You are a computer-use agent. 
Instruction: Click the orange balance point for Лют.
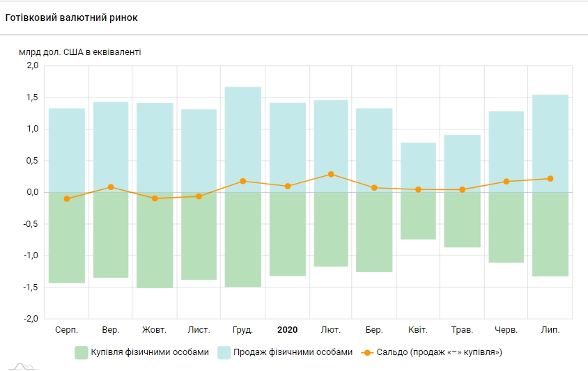tap(331, 174)
